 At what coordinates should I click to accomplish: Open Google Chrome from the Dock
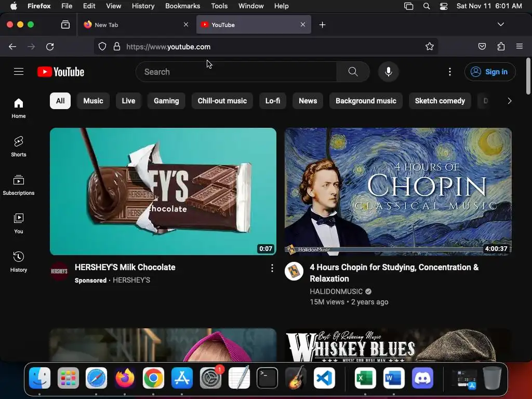tap(153, 378)
